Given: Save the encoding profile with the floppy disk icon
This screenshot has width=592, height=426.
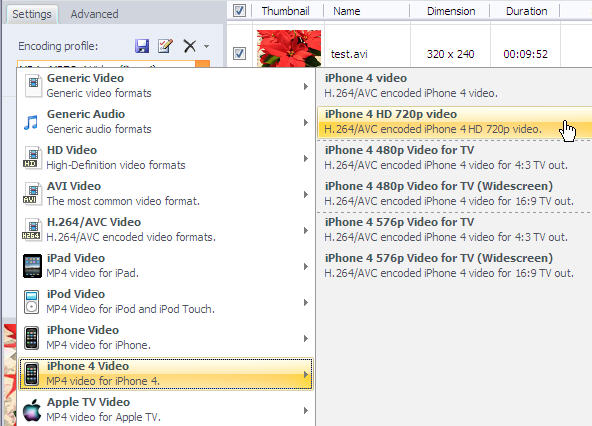Looking at the screenshot, I should point(142,46).
